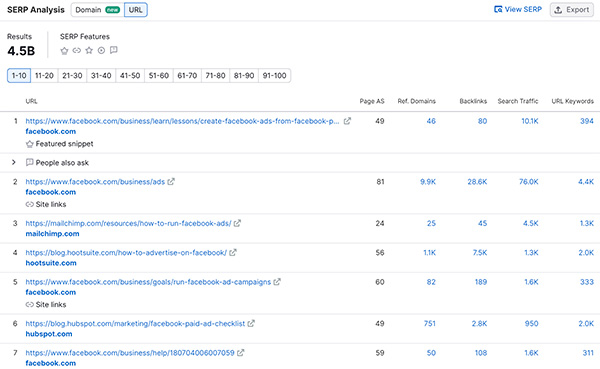Open external link icon for hootsuite blog URL
600x369 pixels.
click(233, 253)
